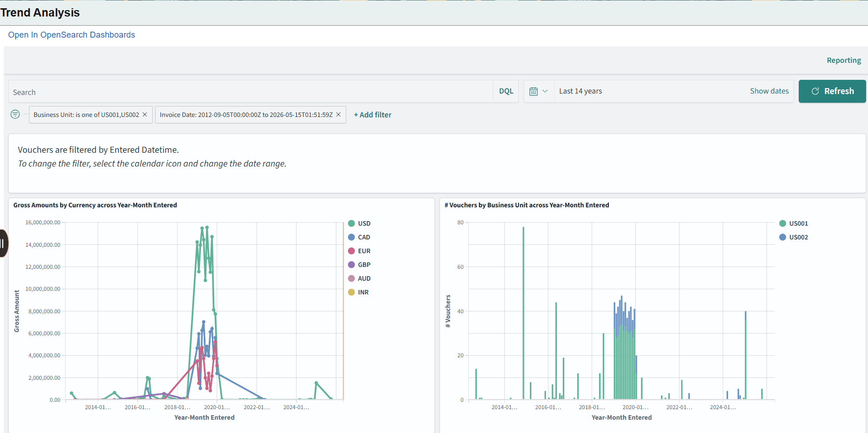
Task: Click the calendar quick-select icon
Action: point(534,91)
